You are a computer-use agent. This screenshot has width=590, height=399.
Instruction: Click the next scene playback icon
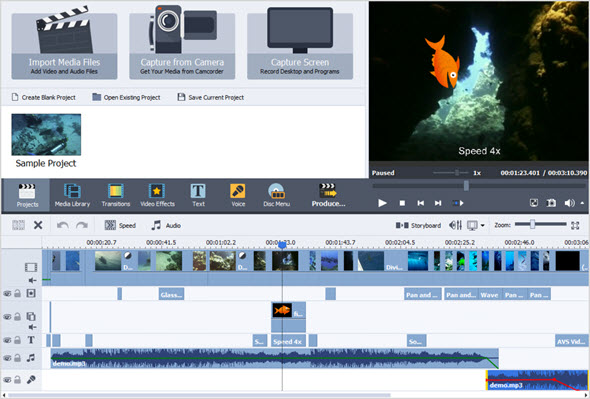pyautogui.click(x=458, y=203)
